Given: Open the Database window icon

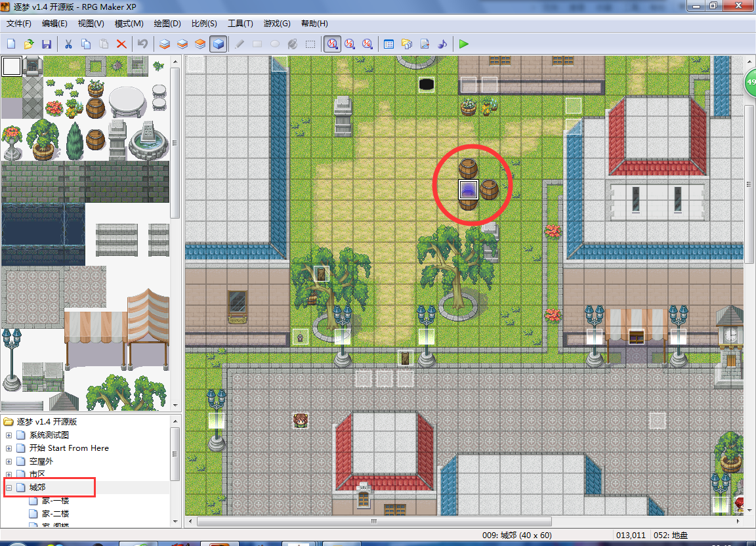Looking at the screenshot, I should coord(388,45).
